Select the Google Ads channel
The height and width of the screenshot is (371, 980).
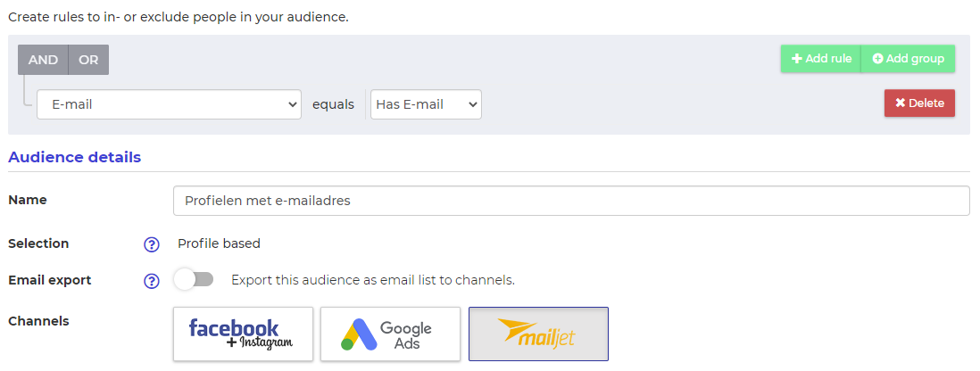click(391, 334)
